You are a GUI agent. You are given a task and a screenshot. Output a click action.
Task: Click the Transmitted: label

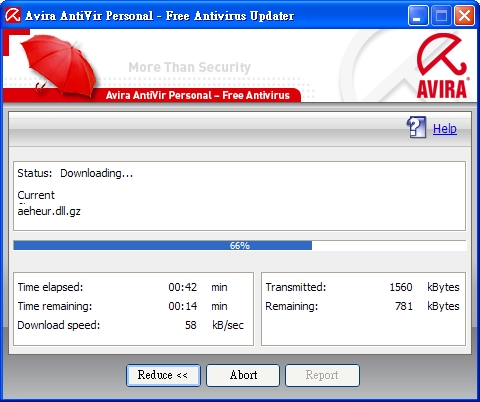pos(296,287)
